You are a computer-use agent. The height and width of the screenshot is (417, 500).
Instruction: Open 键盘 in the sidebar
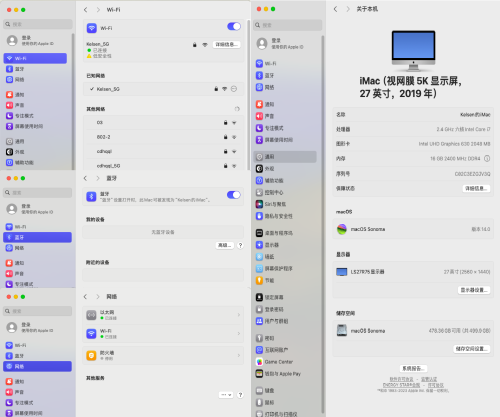click(x=265, y=390)
